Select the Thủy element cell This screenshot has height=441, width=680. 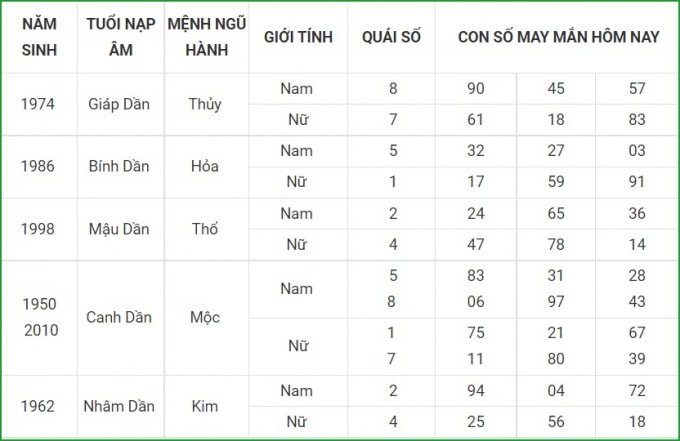[x=205, y=104]
